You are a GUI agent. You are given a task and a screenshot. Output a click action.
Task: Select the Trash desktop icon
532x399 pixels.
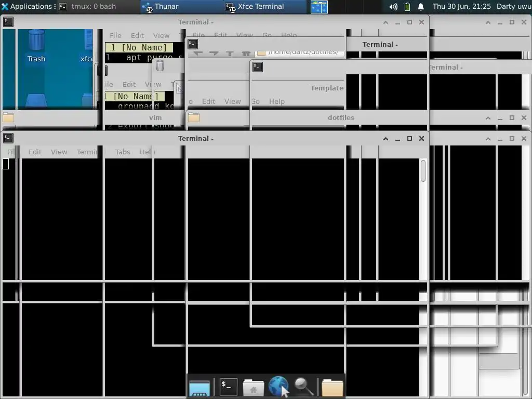(36, 46)
